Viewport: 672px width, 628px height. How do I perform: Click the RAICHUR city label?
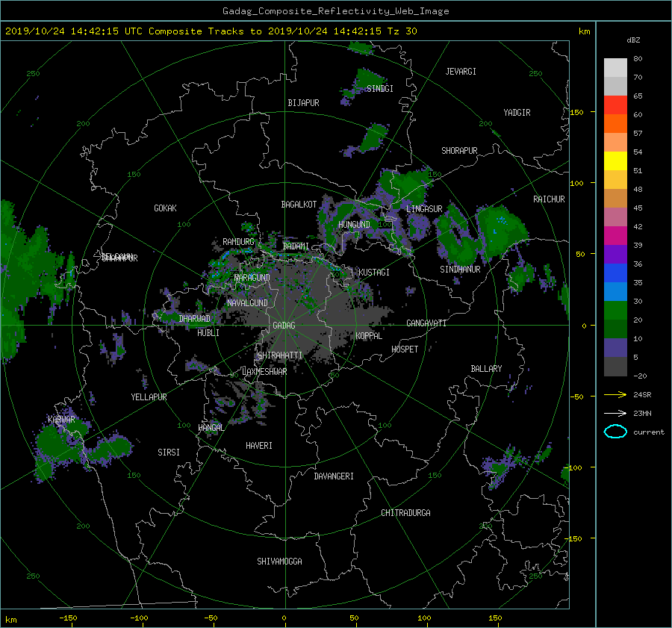coord(549,199)
